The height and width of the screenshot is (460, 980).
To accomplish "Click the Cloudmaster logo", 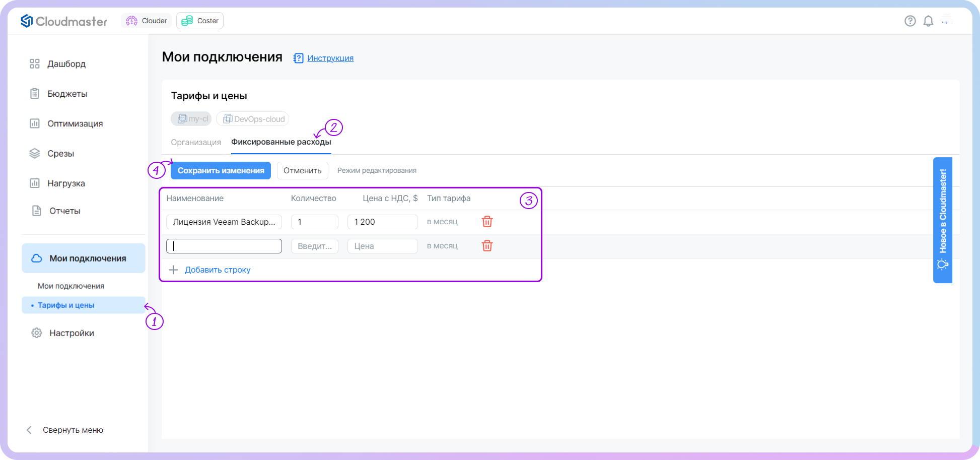I will [64, 21].
